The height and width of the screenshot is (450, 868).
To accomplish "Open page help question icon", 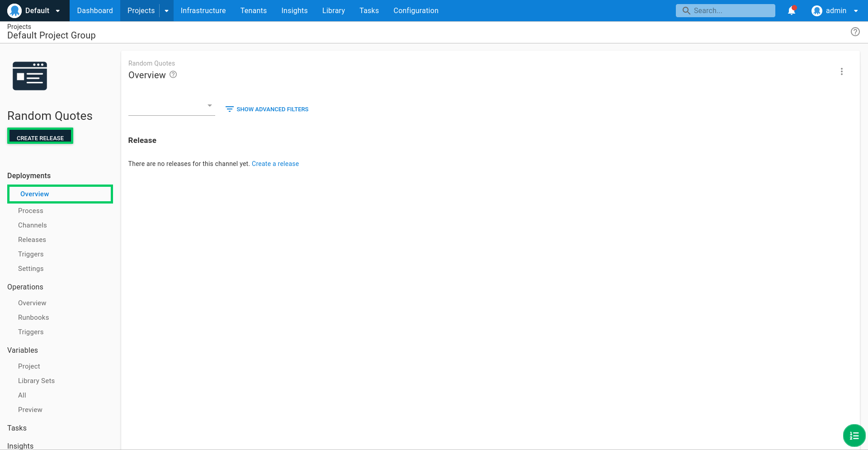I will (855, 32).
